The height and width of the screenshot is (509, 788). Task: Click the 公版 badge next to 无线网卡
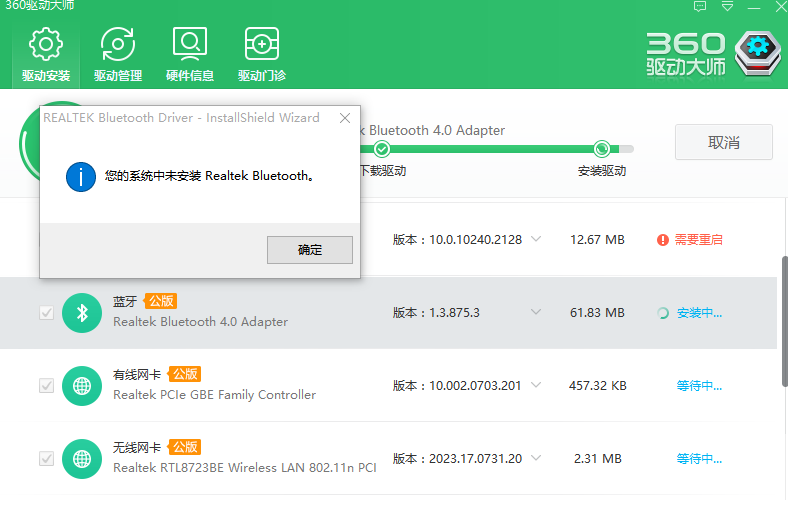[x=185, y=447]
